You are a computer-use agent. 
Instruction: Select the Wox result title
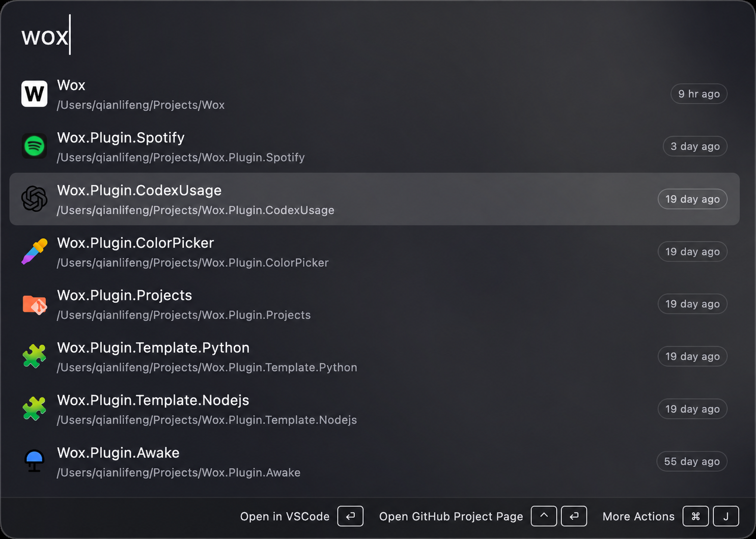pos(71,85)
